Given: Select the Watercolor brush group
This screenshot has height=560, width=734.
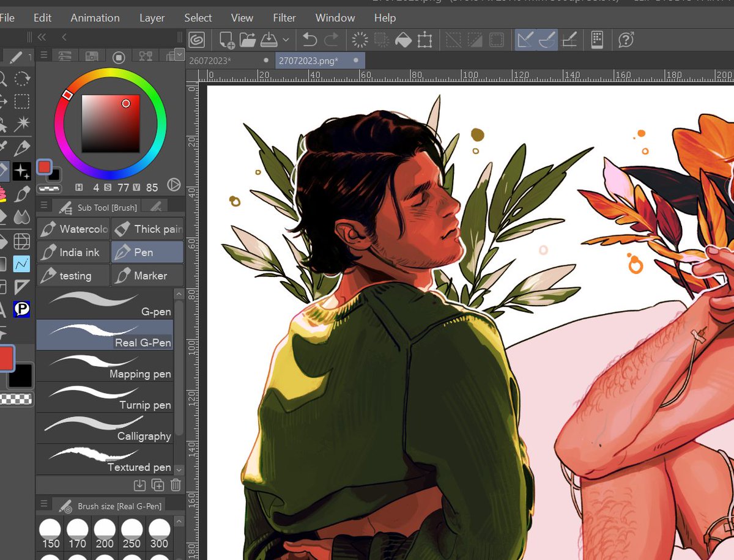Looking at the screenshot, I should click(73, 229).
